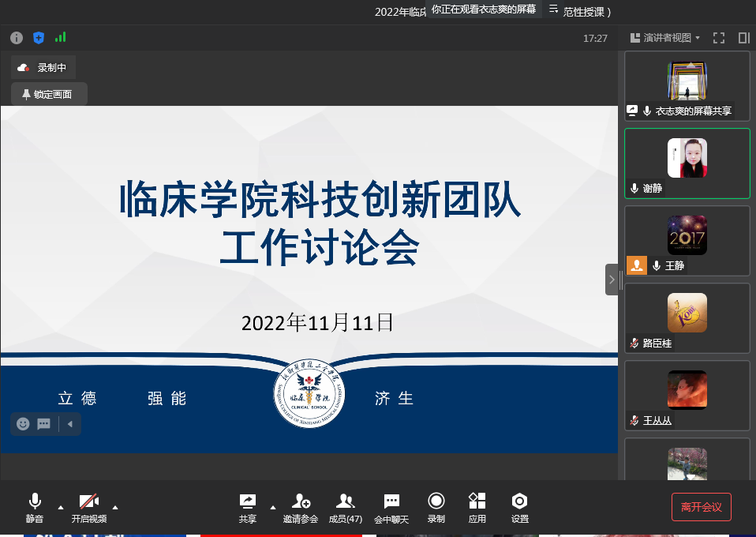756x537 pixels.
Task: Open the Invite (邀请参会) icon
Action: (301, 506)
